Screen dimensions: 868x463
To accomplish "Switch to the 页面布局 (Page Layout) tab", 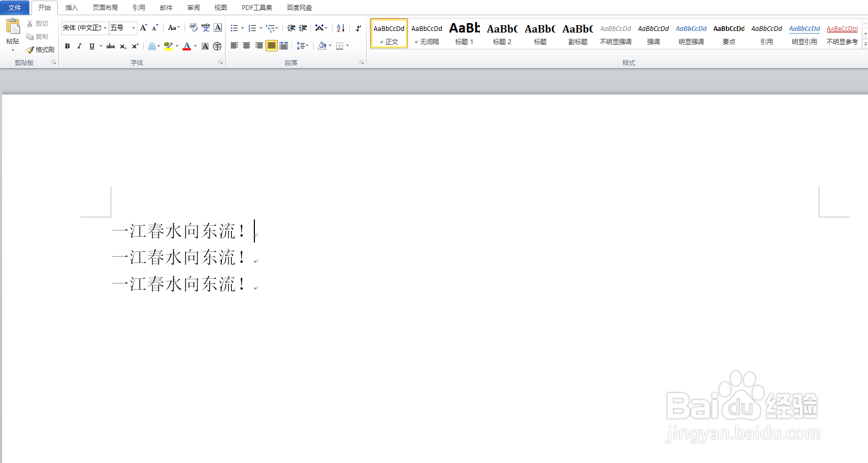I will click(105, 7).
